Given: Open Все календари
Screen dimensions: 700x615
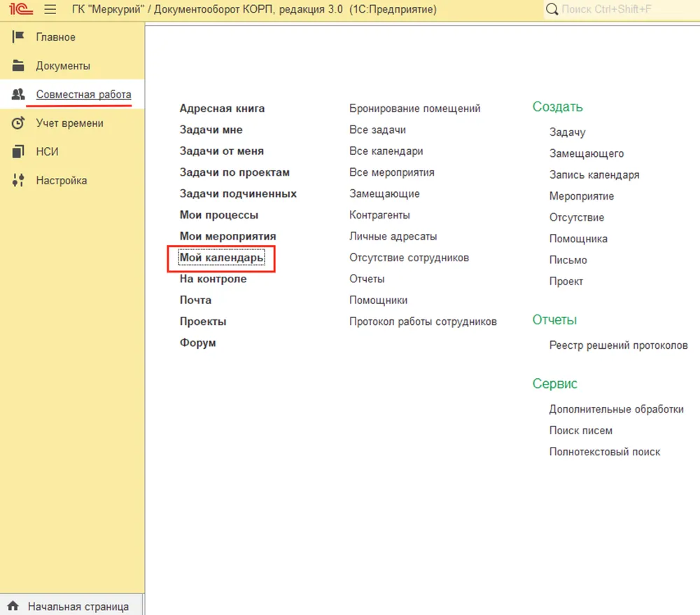Looking at the screenshot, I should [386, 151].
